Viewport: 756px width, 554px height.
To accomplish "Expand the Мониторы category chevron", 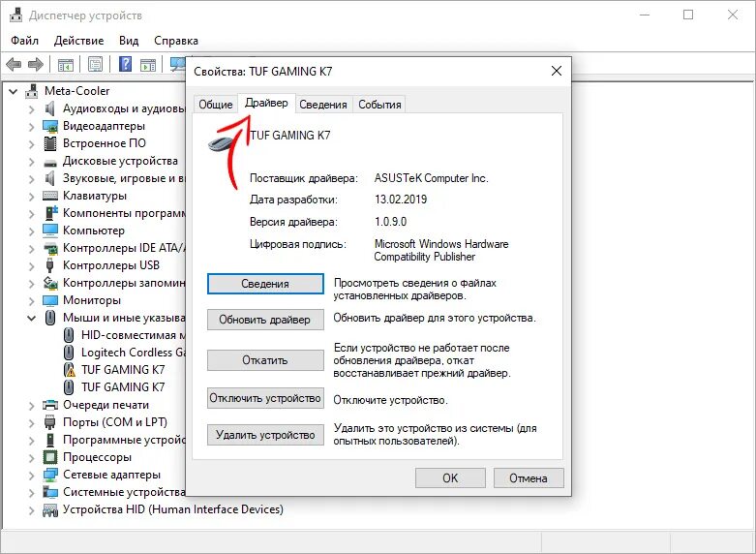I will point(32,300).
